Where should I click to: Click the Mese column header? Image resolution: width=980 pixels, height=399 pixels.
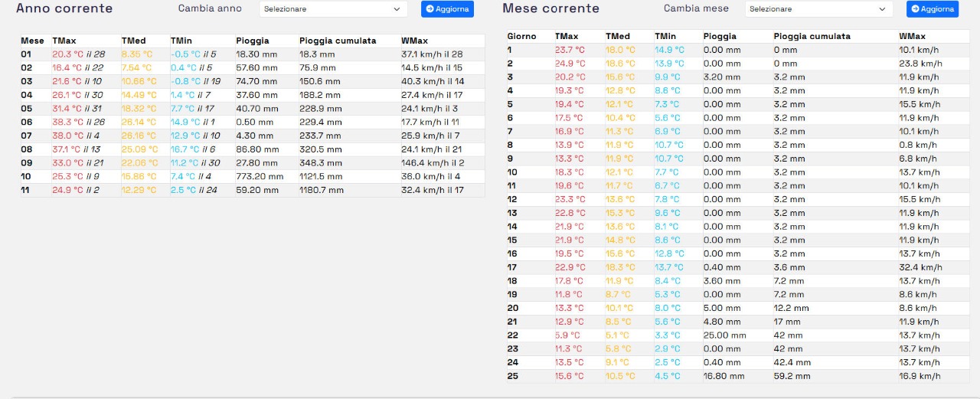33,41
